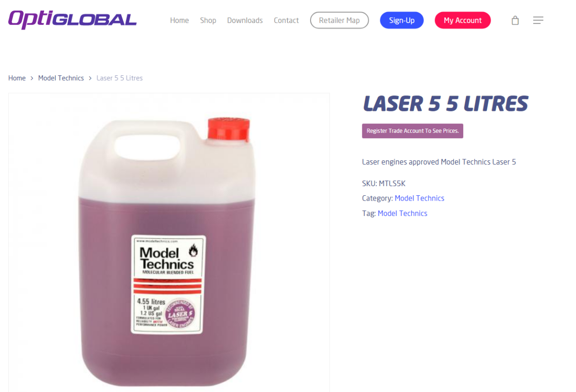Click the blue Sign-Up button
The image size is (576, 392).
(x=402, y=20)
